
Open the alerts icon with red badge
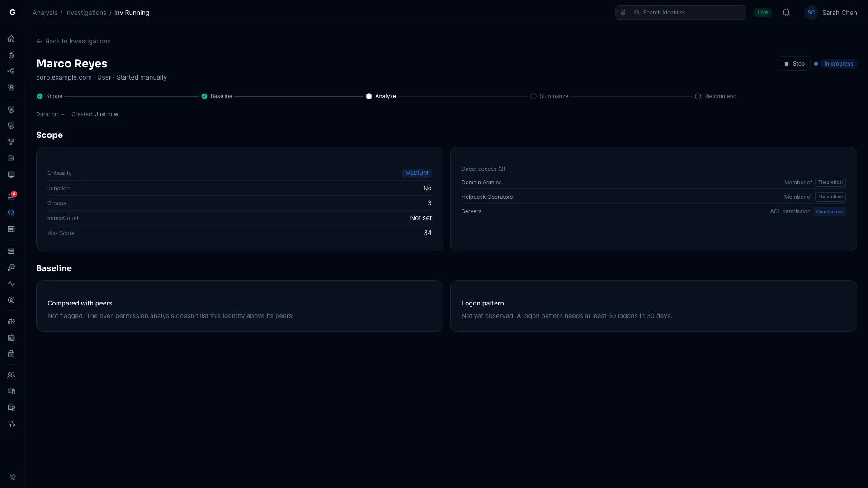coord(11,197)
